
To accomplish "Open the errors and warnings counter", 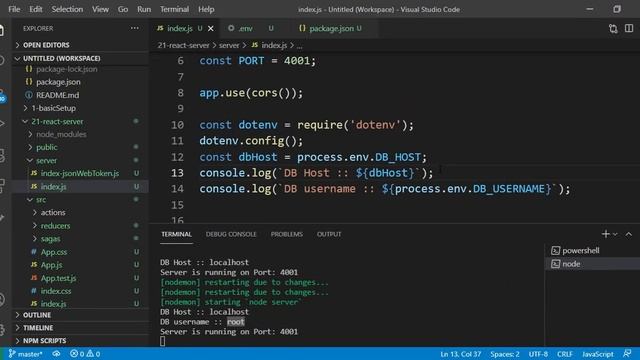I will click(85, 354).
